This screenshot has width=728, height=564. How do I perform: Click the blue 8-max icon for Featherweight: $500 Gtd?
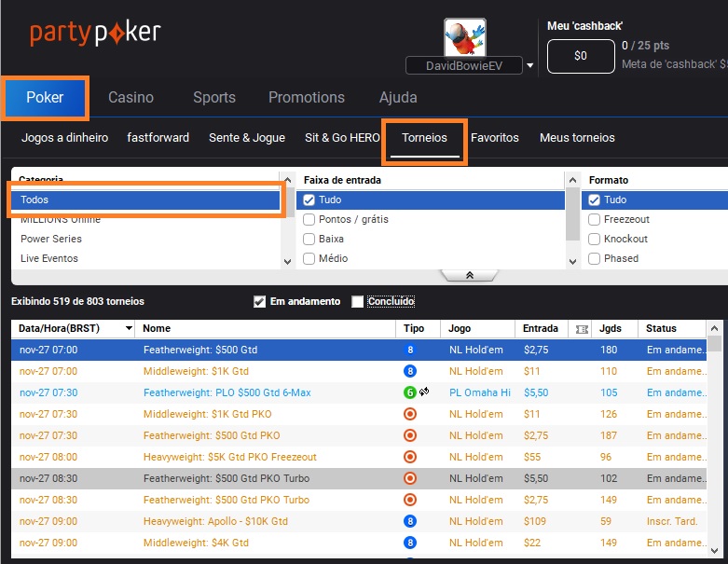point(410,350)
